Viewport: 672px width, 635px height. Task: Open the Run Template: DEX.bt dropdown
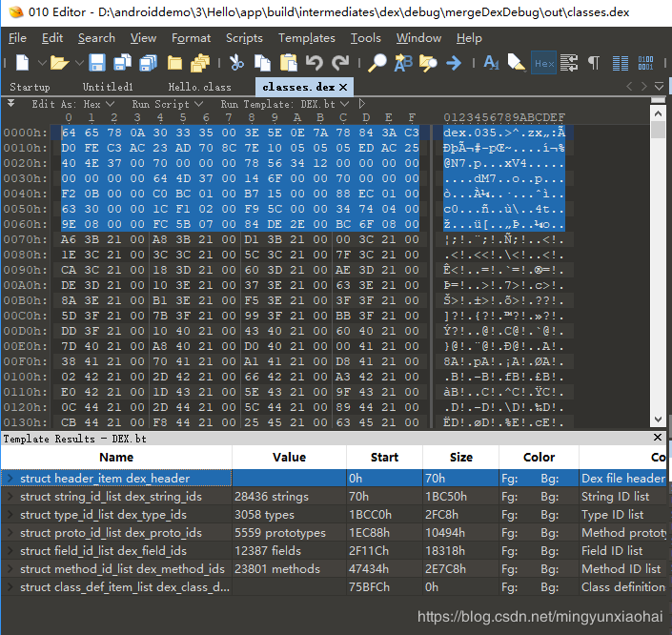tap(284, 104)
